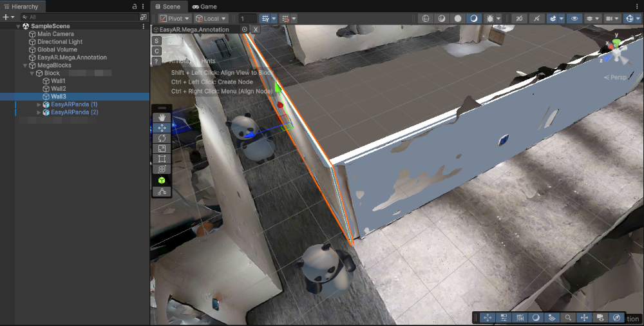Select Wall2 in Hierarchy

pos(58,89)
